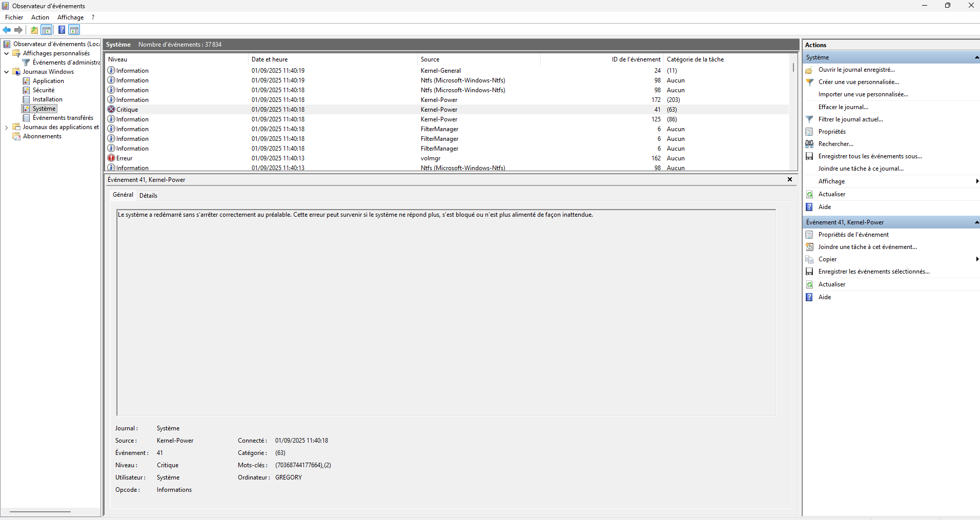980x520 pixels.
Task: Open Propriétés de l'événement
Action: (x=853, y=235)
